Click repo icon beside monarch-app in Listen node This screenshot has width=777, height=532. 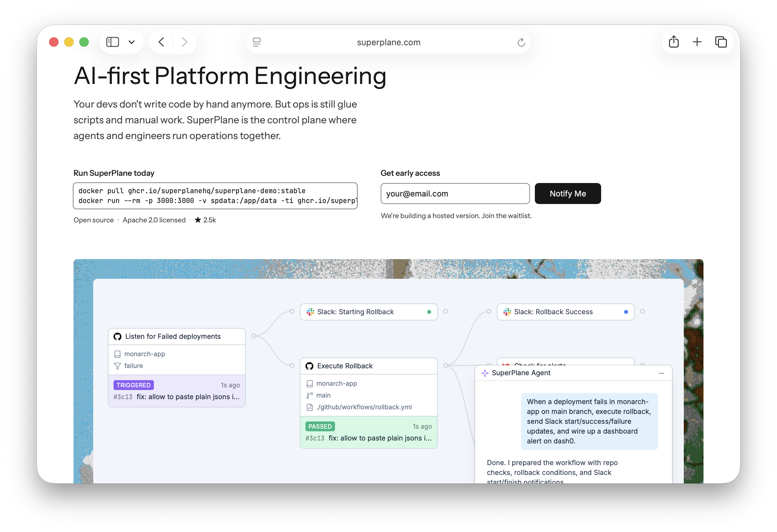pyautogui.click(x=117, y=354)
